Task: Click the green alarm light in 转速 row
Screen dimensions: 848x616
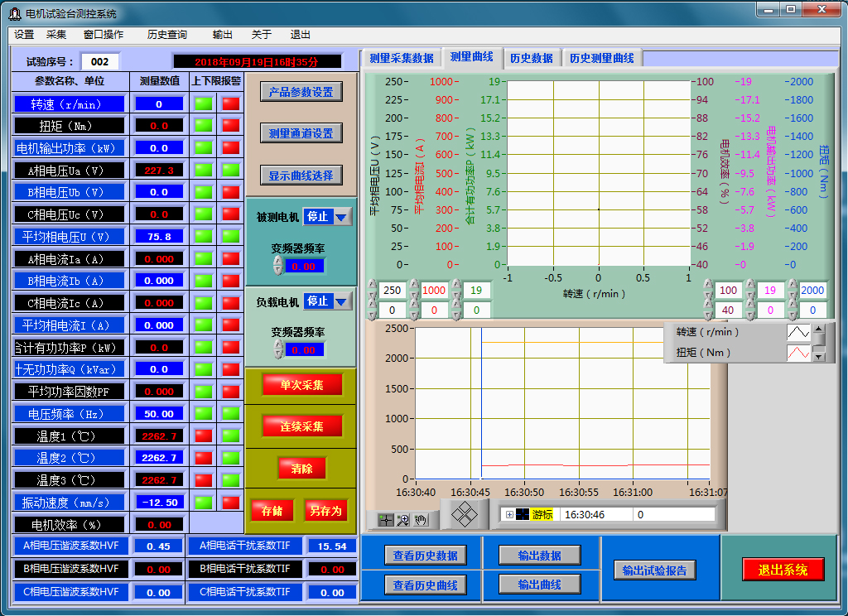Action: click(204, 103)
